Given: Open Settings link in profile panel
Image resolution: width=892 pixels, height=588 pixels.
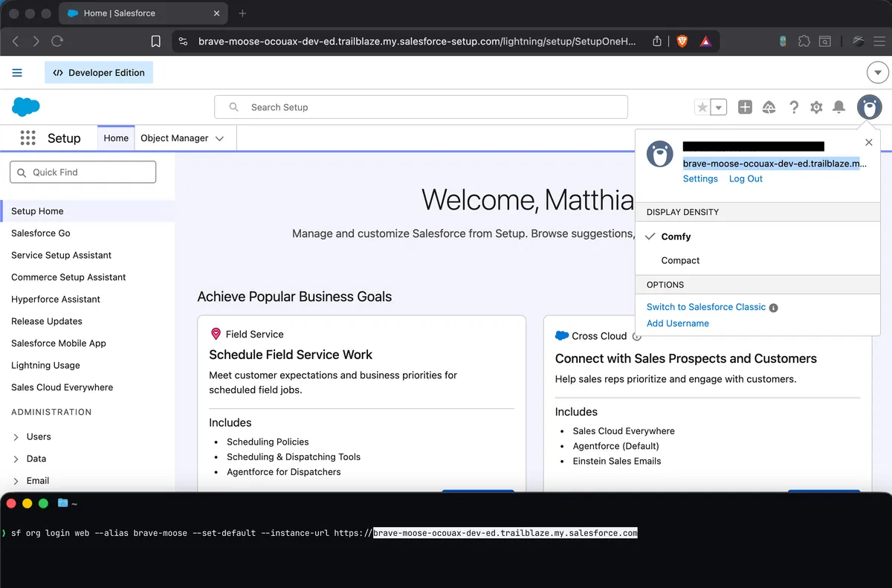Looking at the screenshot, I should (x=700, y=178).
